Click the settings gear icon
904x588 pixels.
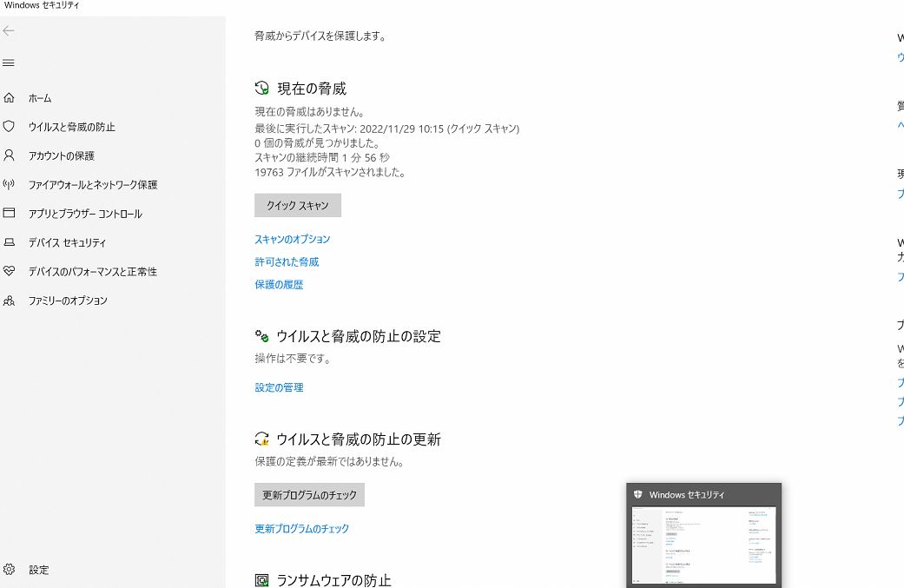click(10, 570)
